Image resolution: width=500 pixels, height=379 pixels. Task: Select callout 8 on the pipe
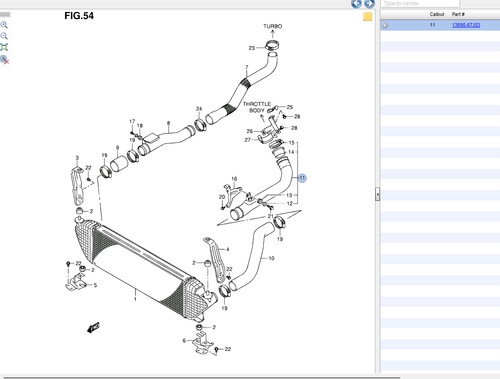point(168,123)
